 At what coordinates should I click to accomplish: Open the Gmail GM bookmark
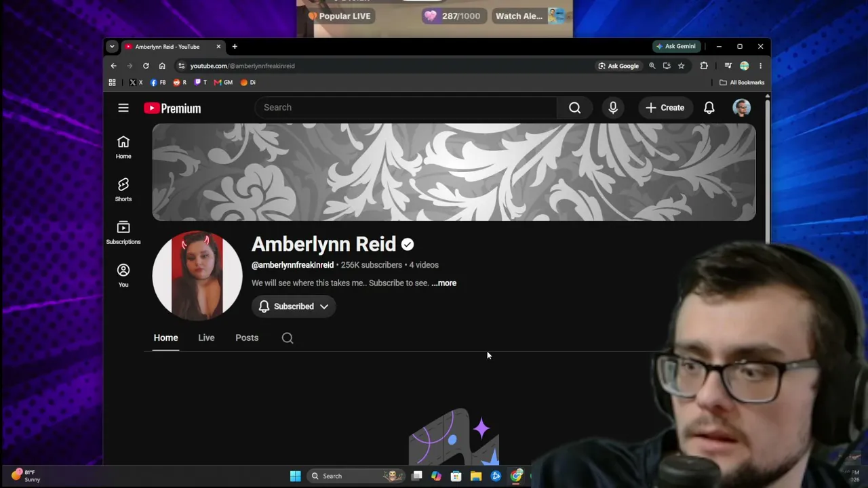click(223, 83)
